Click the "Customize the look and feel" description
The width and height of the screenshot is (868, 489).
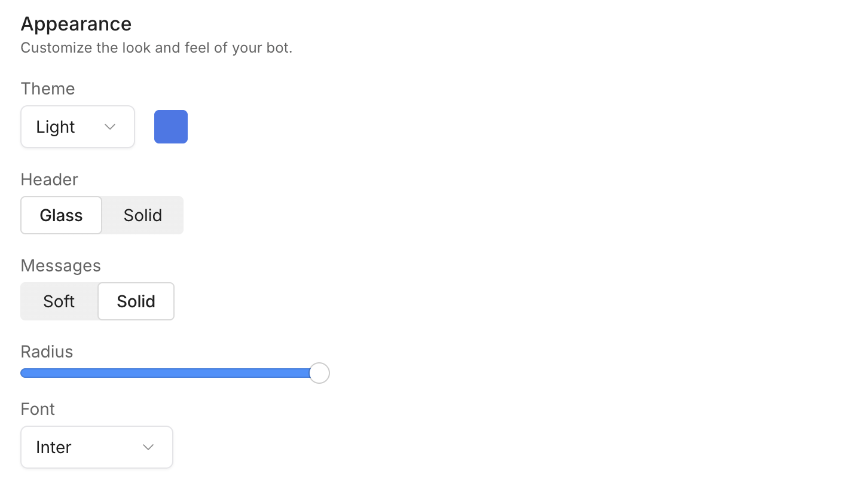tap(157, 48)
